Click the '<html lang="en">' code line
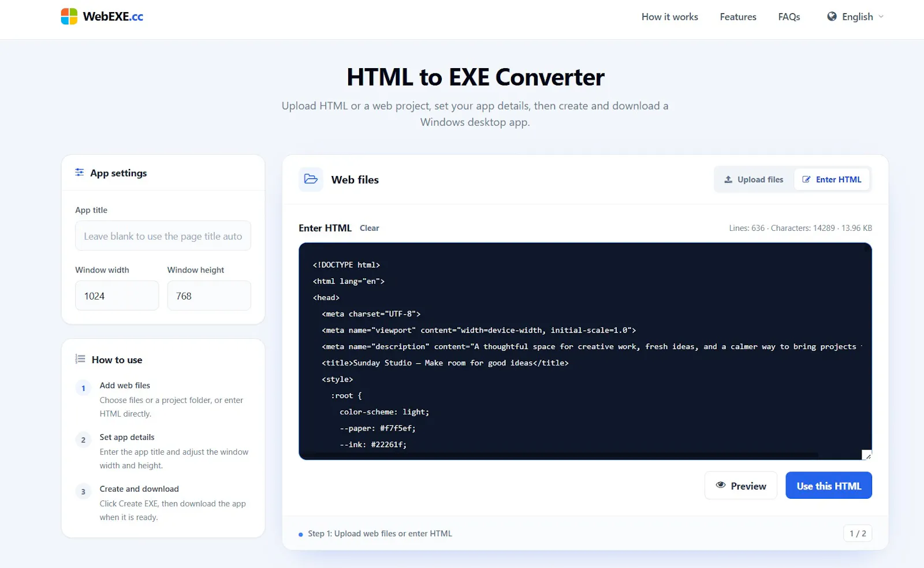 [349, 281]
